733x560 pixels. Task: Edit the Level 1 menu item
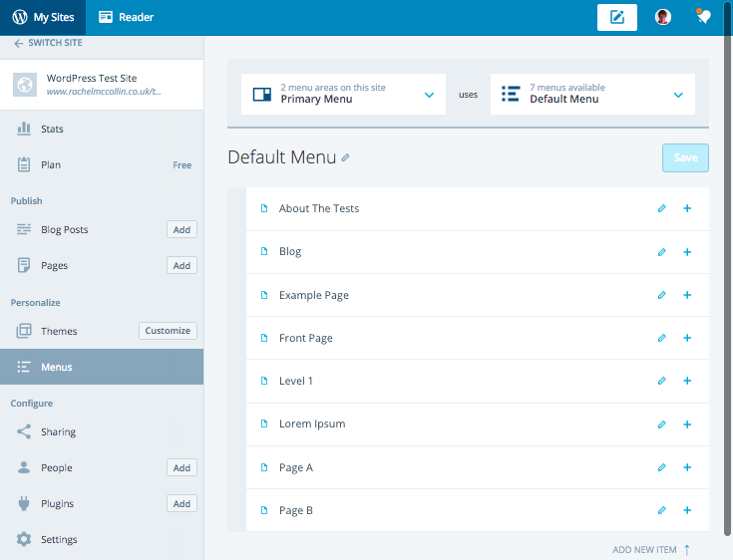[662, 381]
